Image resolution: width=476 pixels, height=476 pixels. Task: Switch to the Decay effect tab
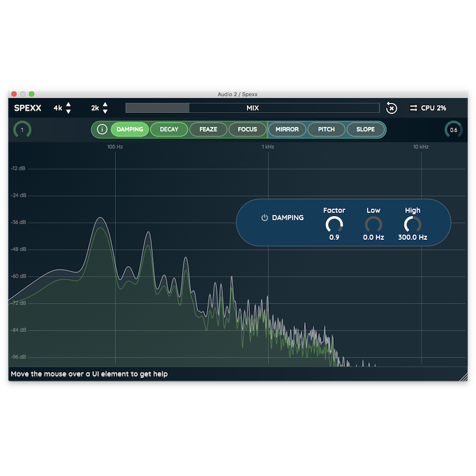(169, 129)
